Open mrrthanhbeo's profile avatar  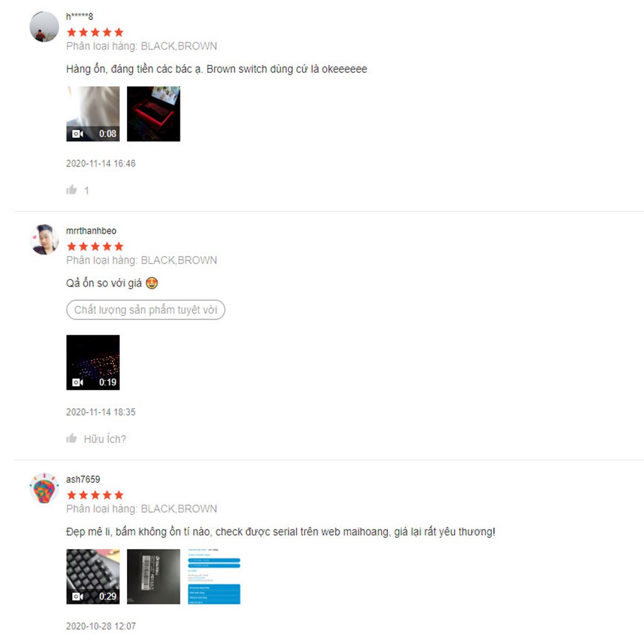44,240
